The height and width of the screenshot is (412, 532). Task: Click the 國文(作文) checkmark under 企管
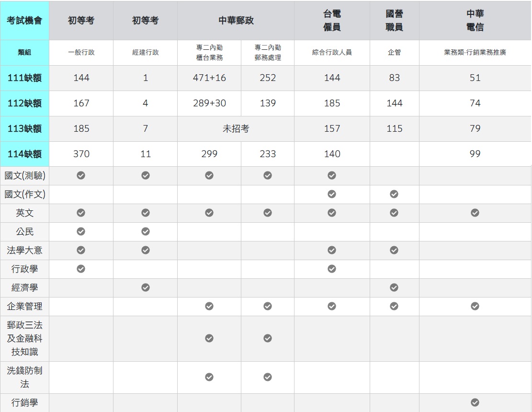click(394, 194)
